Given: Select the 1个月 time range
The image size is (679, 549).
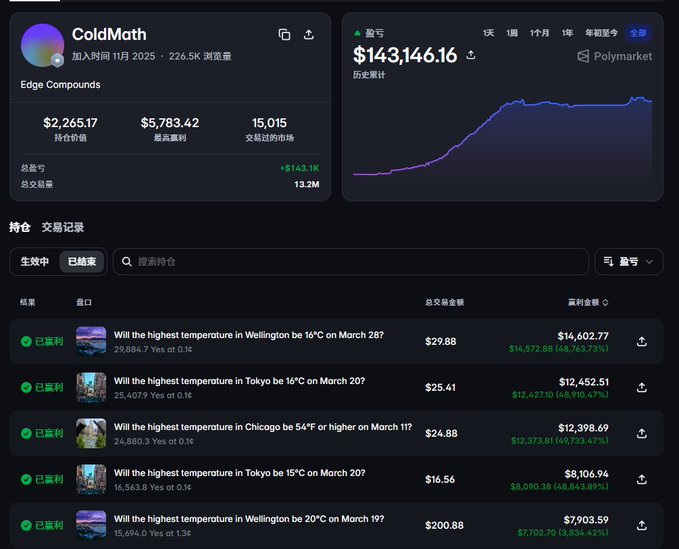Looking at the screenshot, I should coord(540,33).
